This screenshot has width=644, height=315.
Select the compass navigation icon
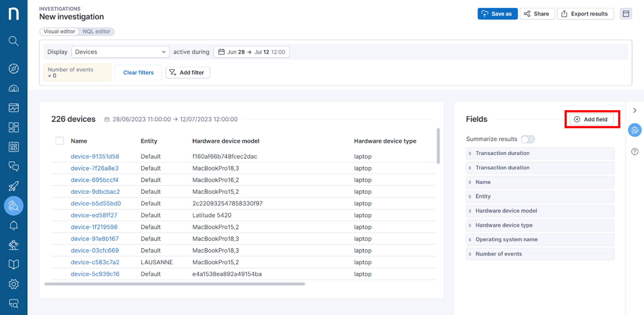click(14, 68)
